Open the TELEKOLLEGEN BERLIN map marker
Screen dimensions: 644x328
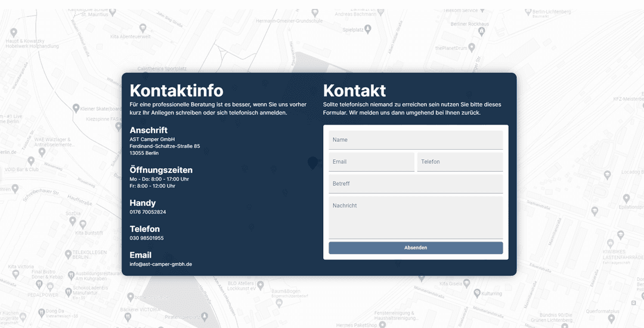pyautogui.click(x=67, y=253)
